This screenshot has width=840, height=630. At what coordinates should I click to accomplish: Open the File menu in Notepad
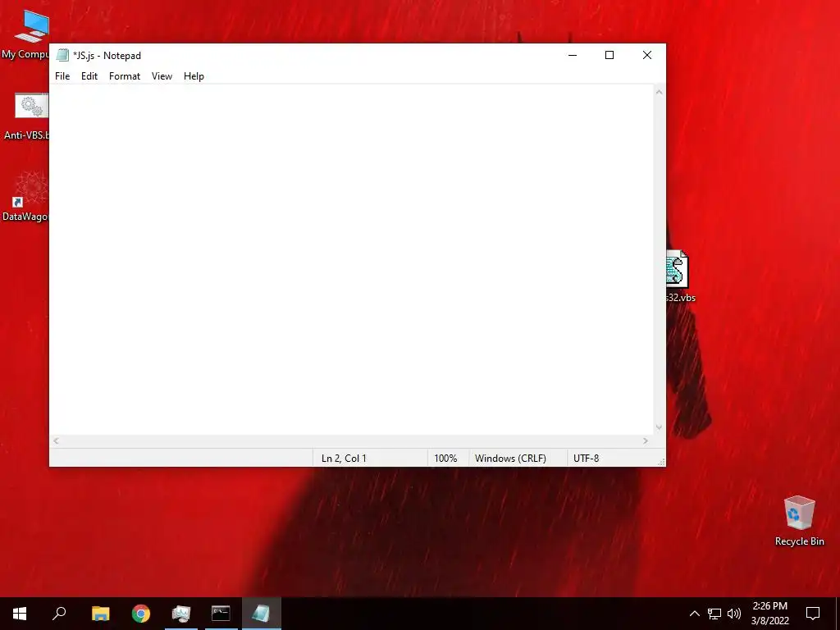pyautogui.click(x=62, y=76)
